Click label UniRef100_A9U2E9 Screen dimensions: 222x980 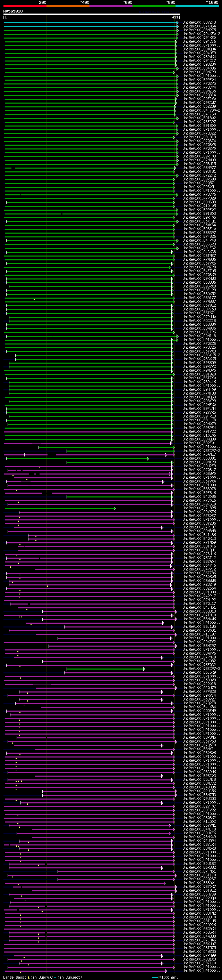(x=199, y=465)
